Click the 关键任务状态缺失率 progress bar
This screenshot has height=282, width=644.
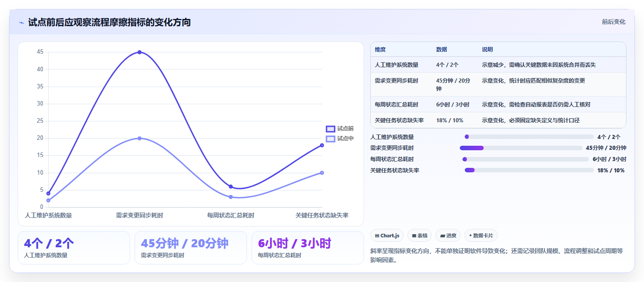tap(529, 170)
